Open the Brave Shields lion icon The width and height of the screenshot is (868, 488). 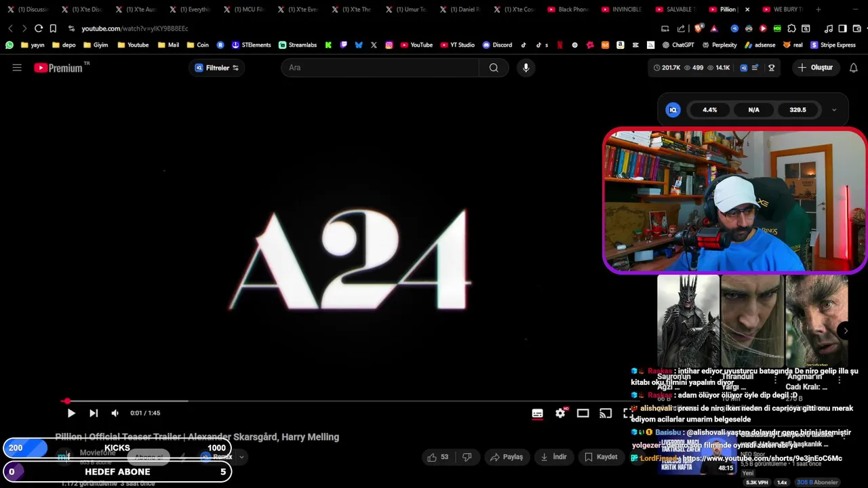point(698,28)
